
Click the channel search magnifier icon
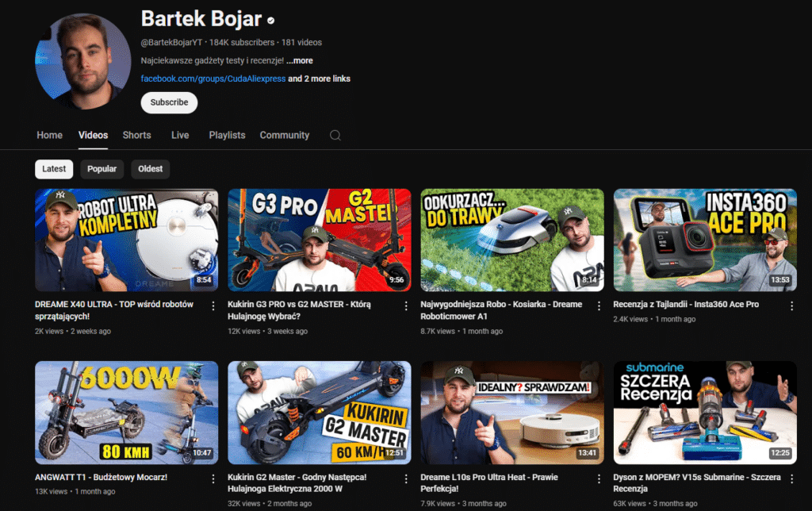pos(335,136)
